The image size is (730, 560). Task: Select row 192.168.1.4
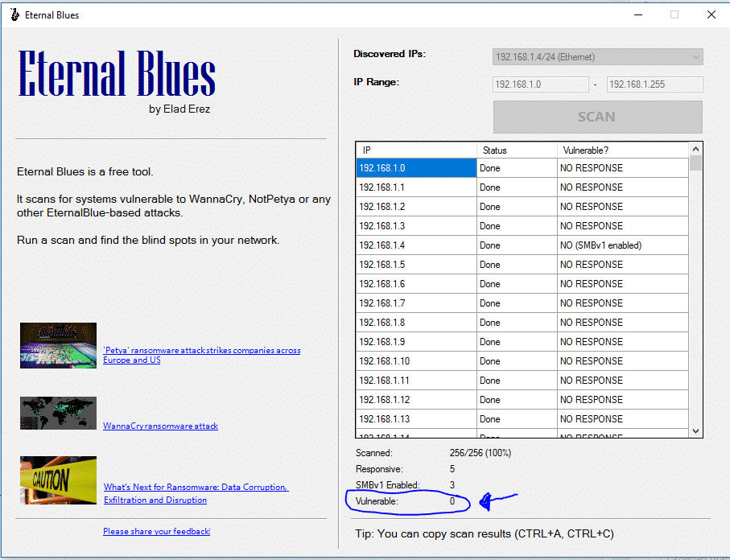[x=522, y=245]
